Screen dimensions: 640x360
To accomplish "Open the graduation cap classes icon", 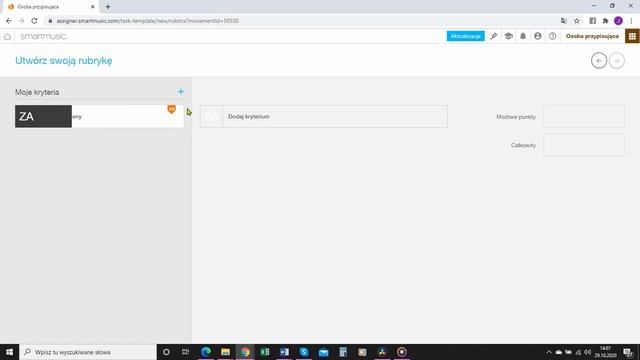I will 508,36.
